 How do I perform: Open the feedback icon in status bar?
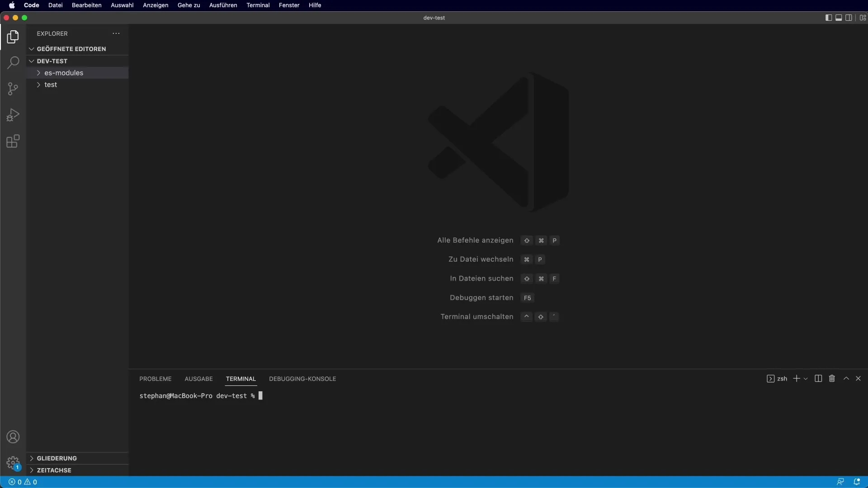point(840,482)
